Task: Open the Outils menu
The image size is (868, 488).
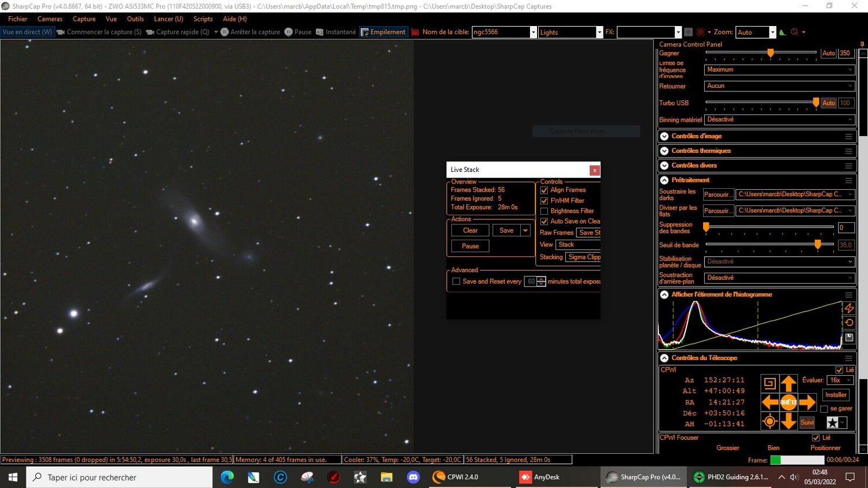Action: click(135, 19)
